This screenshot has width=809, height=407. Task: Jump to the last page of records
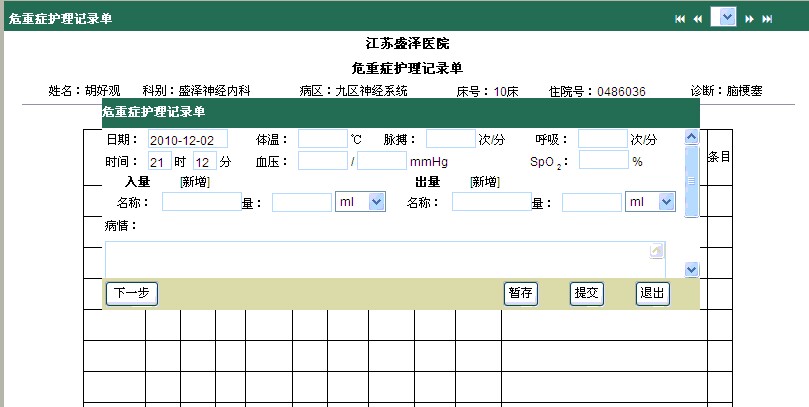pyautogui.click(x=767, y=19)
